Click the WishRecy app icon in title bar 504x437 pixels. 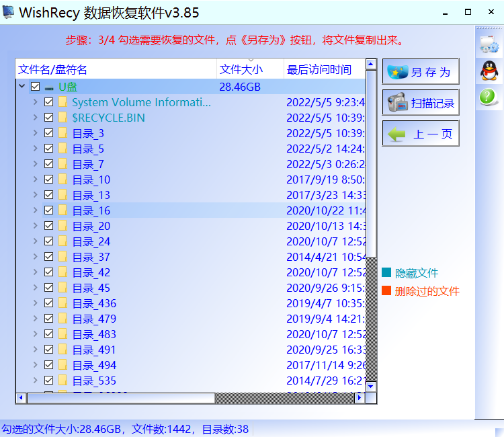point(8,12)
